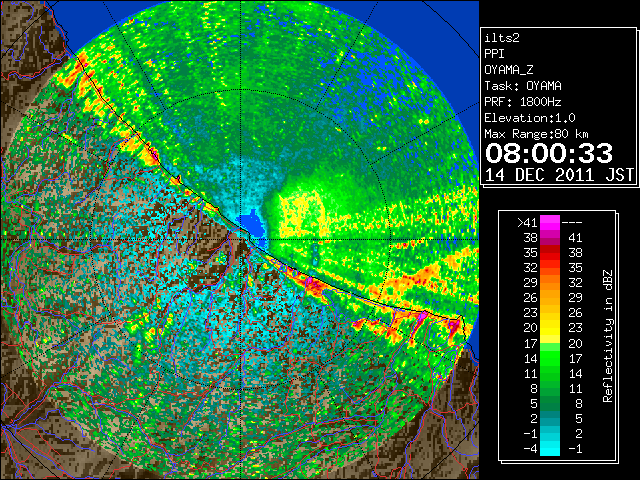Click the orange 29 dBZ legend color
The height and width of the screenshot is (480, 640).
[x=550, y=282]
